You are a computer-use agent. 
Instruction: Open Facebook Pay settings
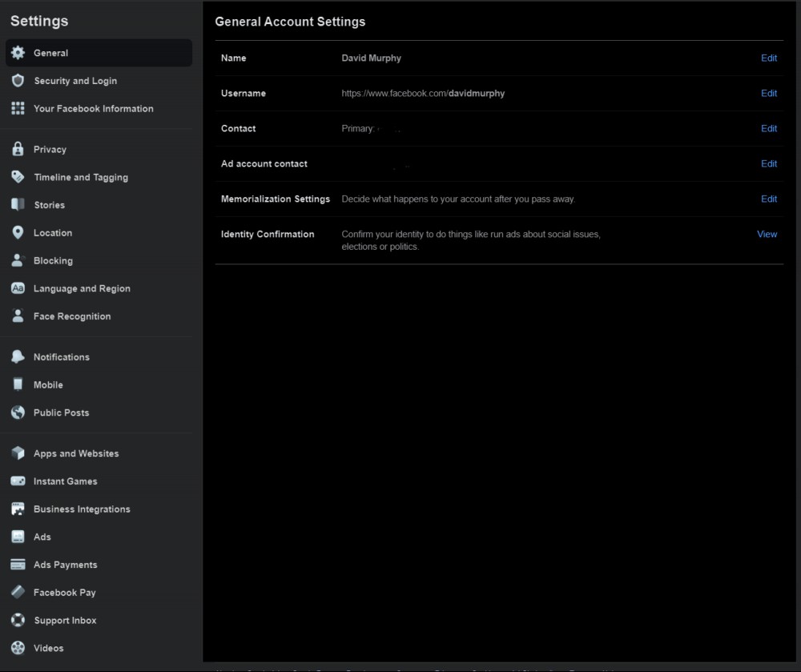[x=99, y=593]
